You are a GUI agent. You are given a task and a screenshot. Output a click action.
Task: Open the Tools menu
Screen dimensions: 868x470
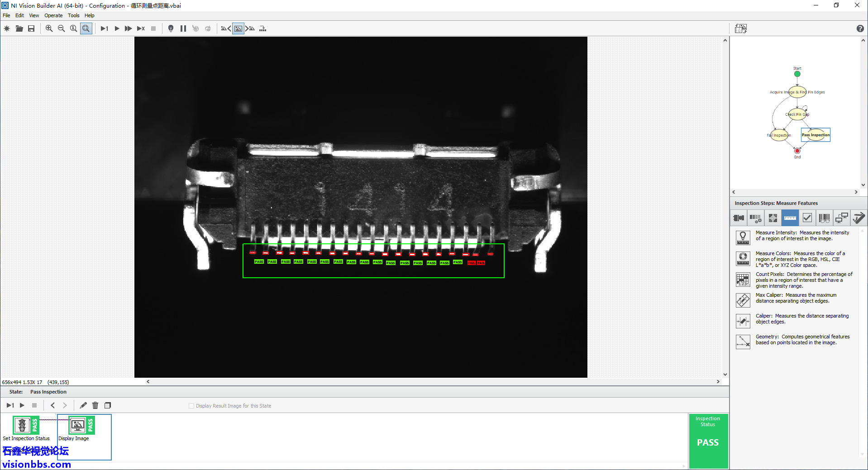tap(73, 15)
